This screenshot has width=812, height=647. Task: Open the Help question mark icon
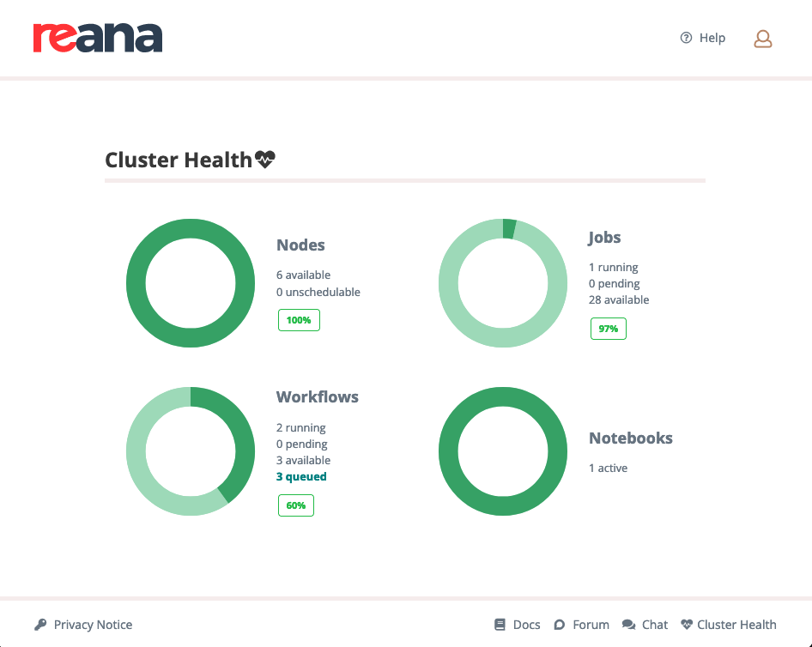click(x=685, y=38)
